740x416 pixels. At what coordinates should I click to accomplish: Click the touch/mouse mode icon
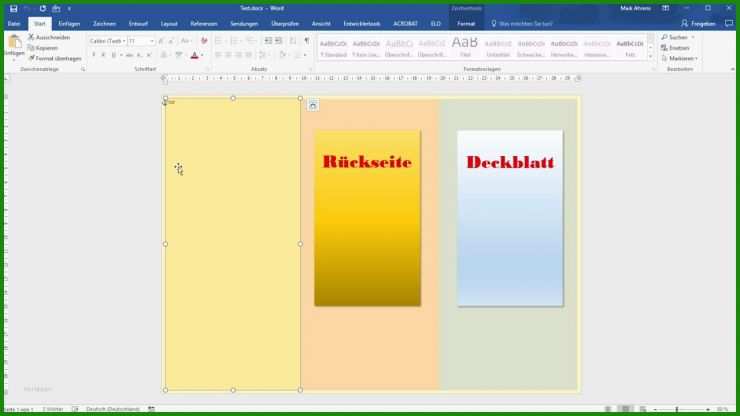[x=56, y=8]
